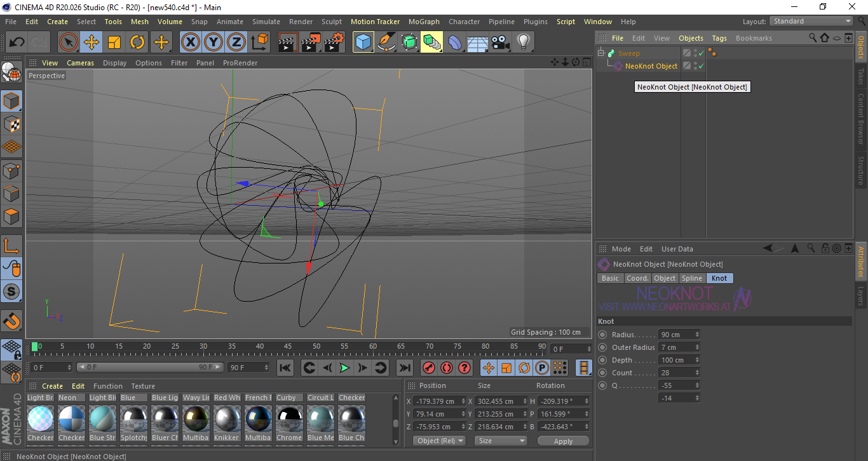Click the Bend deformer icon

point(455,43)
